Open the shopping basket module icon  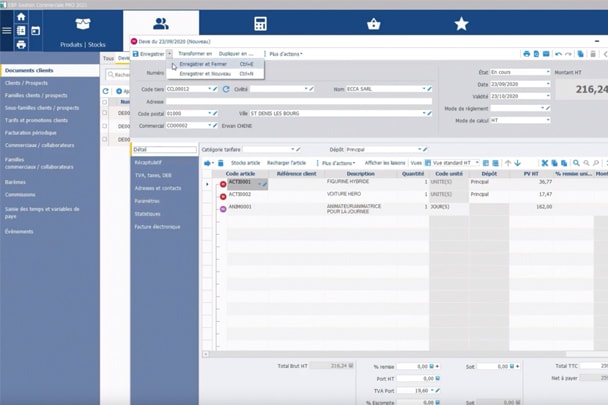click(373, 23)
